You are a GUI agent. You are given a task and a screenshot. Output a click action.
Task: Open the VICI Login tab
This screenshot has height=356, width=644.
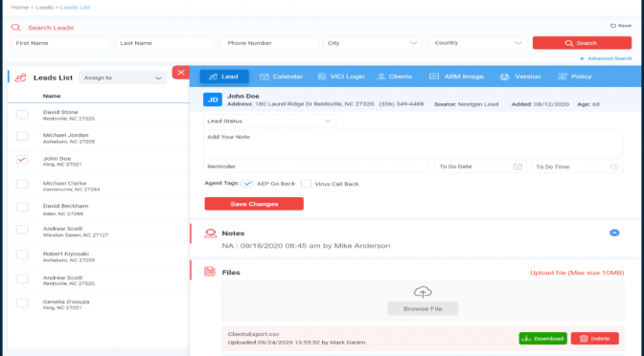click(x=341, y=77)
